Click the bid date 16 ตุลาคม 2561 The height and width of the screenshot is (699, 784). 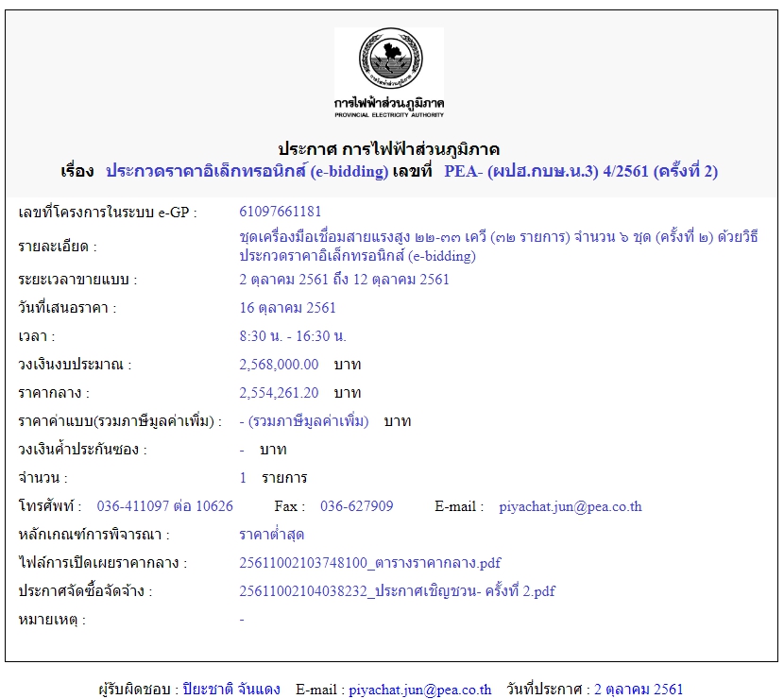[287, 308]
